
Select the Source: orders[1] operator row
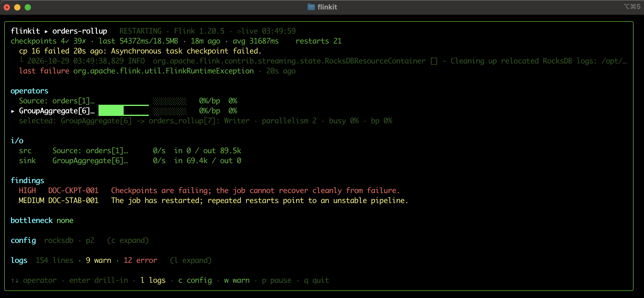click(128, 101)
